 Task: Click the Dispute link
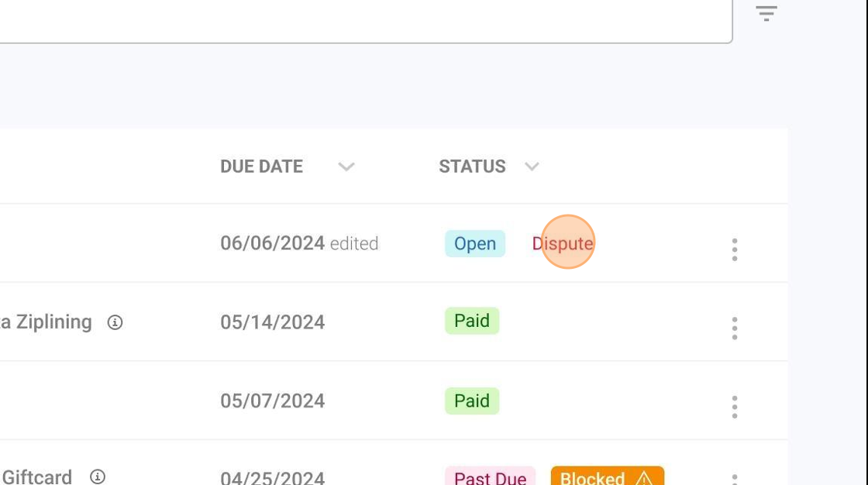[x=563, y=243]
